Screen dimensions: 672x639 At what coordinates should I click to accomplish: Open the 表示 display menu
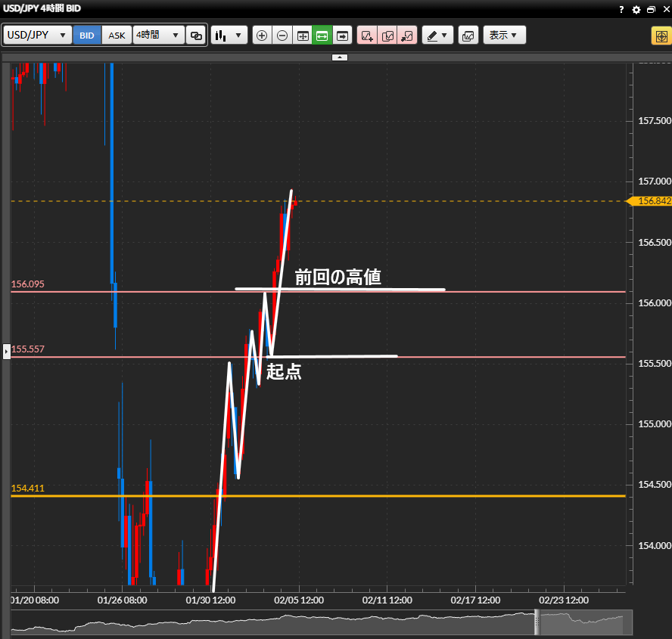click(x=504, y=36)
